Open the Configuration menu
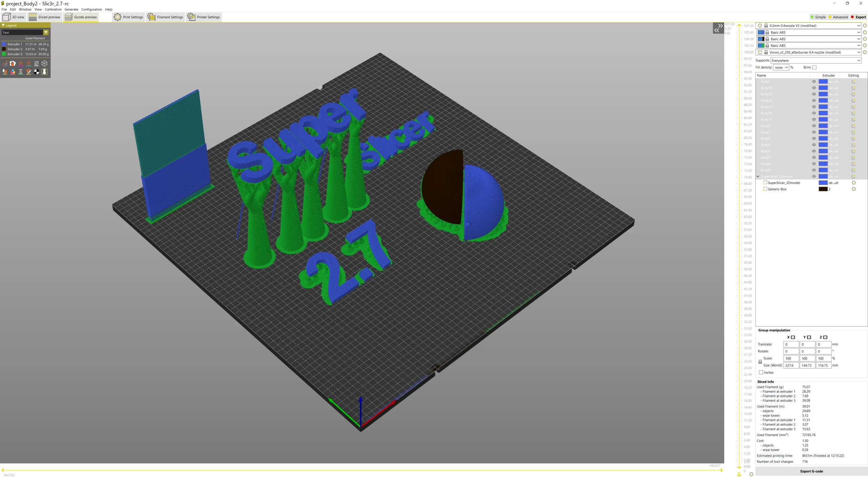The height and width of the screenshot is (477, 868). coord(92,9)
